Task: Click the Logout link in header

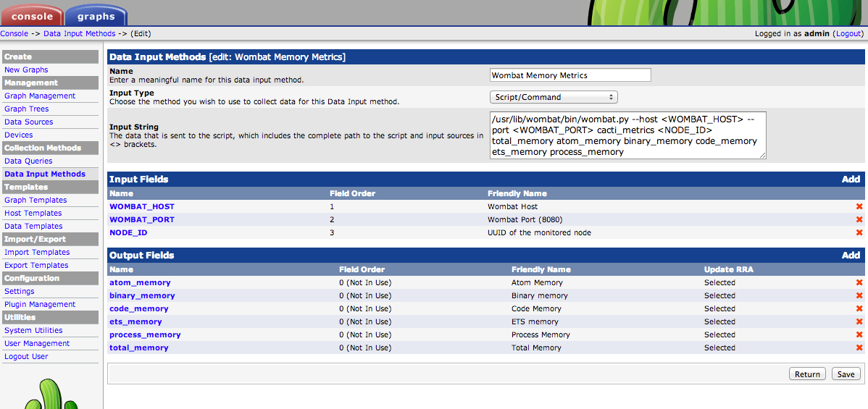Action: point(848,34)
